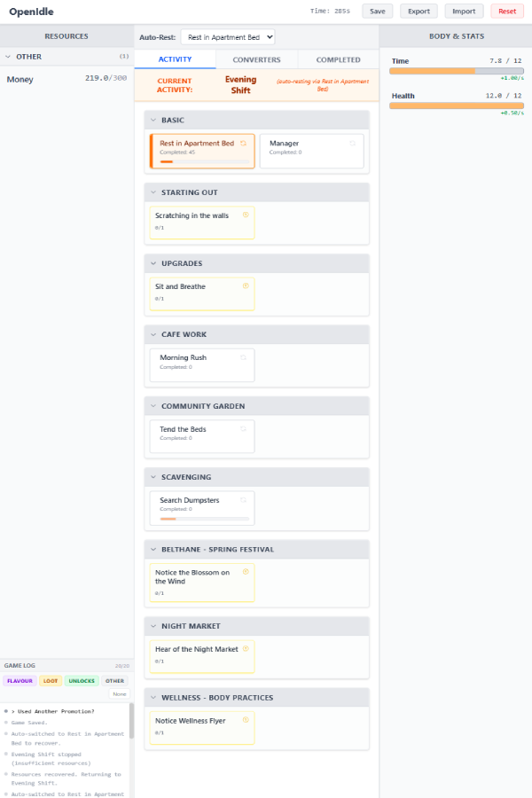The height and width of the screenshot is (798, 532).
Task: Click the Save button
Action: point(377,12)
